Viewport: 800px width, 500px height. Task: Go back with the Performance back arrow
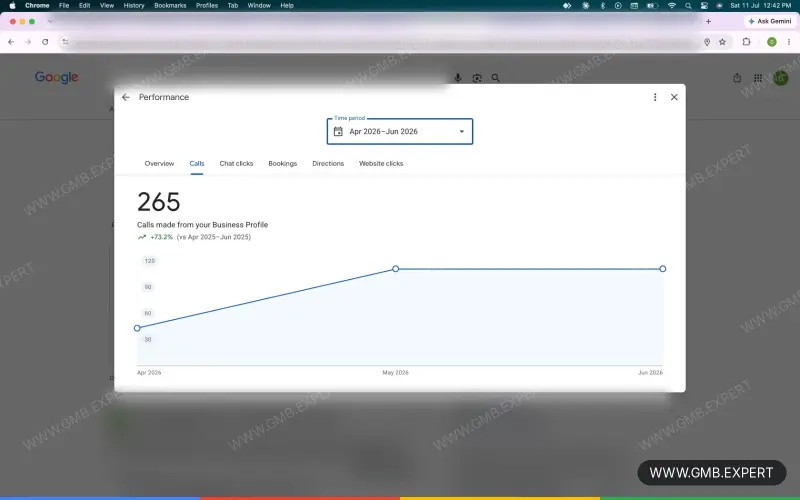pyautogui.click(x=126, y=97)
